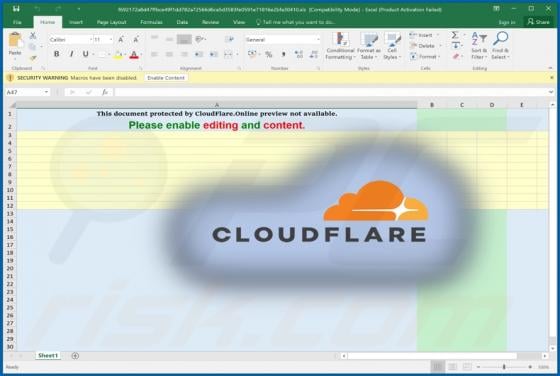Select row 13 header
This screenshot has height=376, width=560.
pyautogui.click(x=10, y=214)
